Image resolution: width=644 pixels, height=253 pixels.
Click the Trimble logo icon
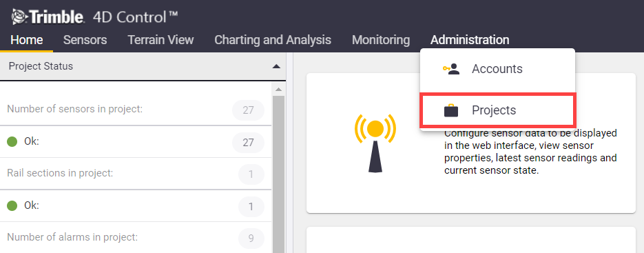click(x=19, y=17)
